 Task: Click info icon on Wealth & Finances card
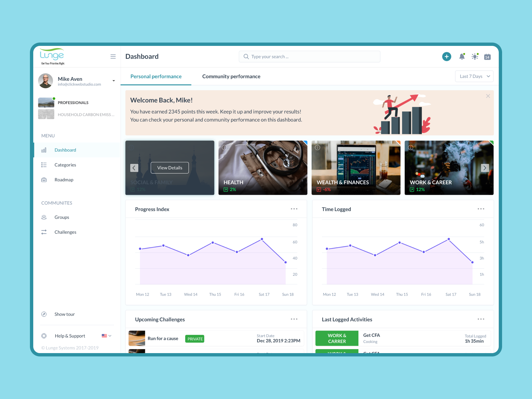(x=318, y=148)
